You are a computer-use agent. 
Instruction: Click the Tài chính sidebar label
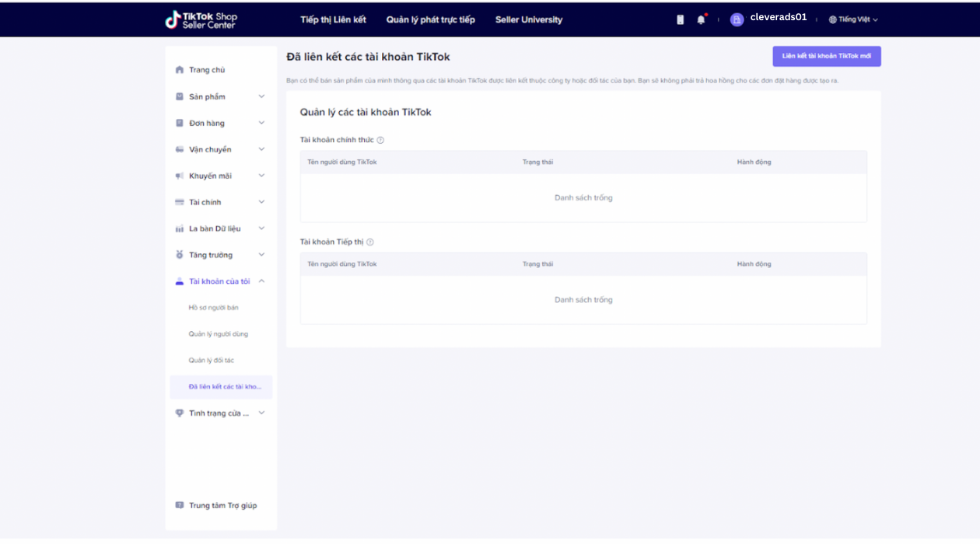click(x=205, y=202)
